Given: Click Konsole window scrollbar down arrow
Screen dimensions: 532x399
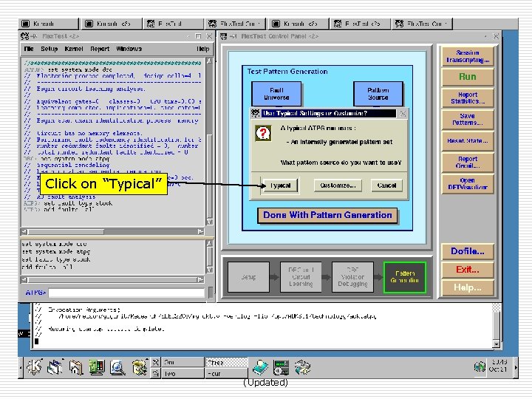Looking at the screenshot, I should (497, 344).
